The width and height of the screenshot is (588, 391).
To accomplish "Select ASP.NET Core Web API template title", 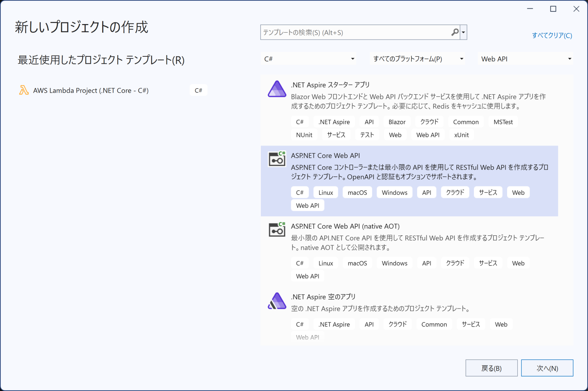I will [325, 156].
